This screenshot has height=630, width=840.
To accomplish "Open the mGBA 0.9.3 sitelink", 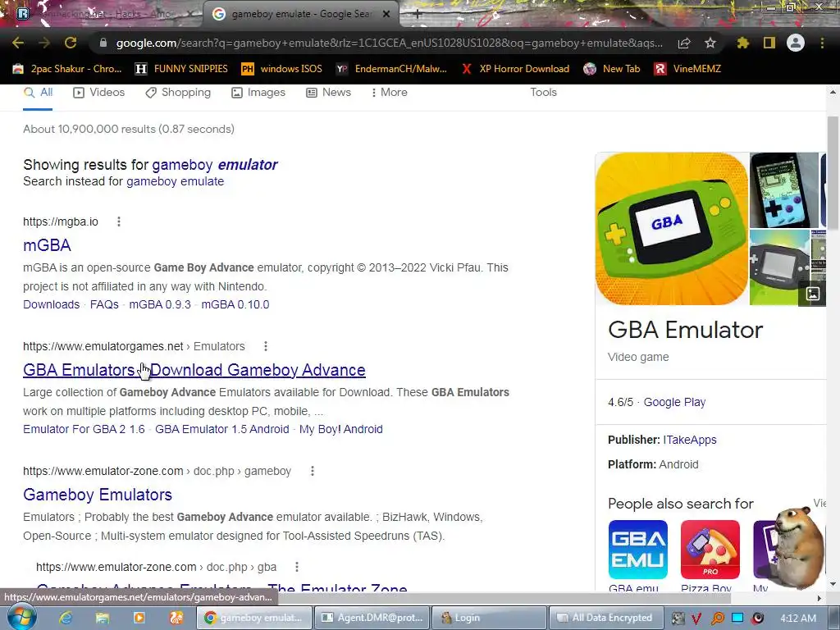I will click(x=160, y=304).
